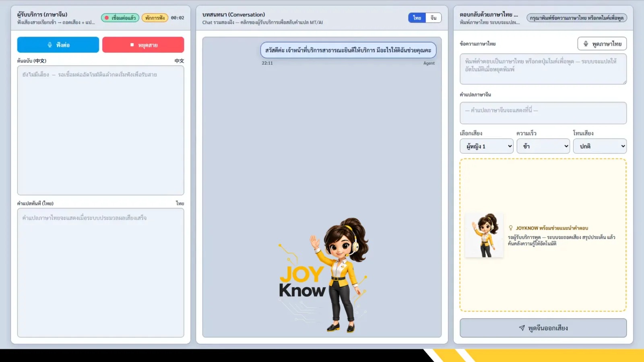Open the ความเร็ว speed dropdown
Image resolution: width=644 pixels, height=362 pixels.
(543, 146)
